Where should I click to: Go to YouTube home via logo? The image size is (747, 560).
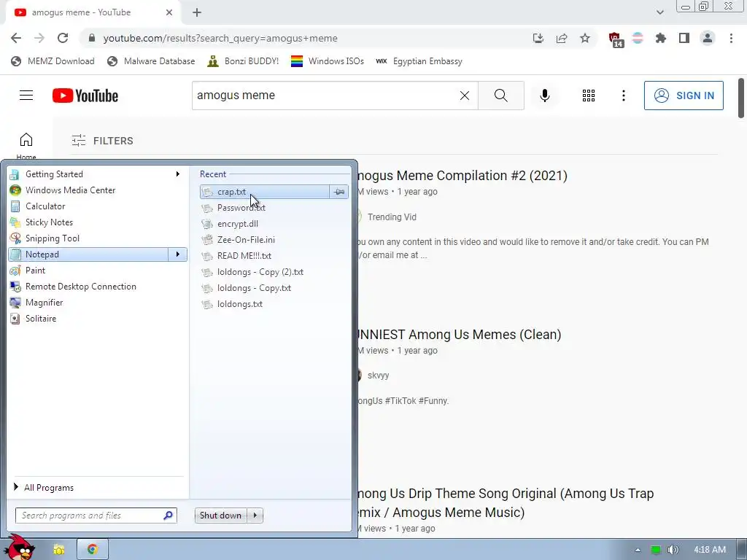[85, 96]
